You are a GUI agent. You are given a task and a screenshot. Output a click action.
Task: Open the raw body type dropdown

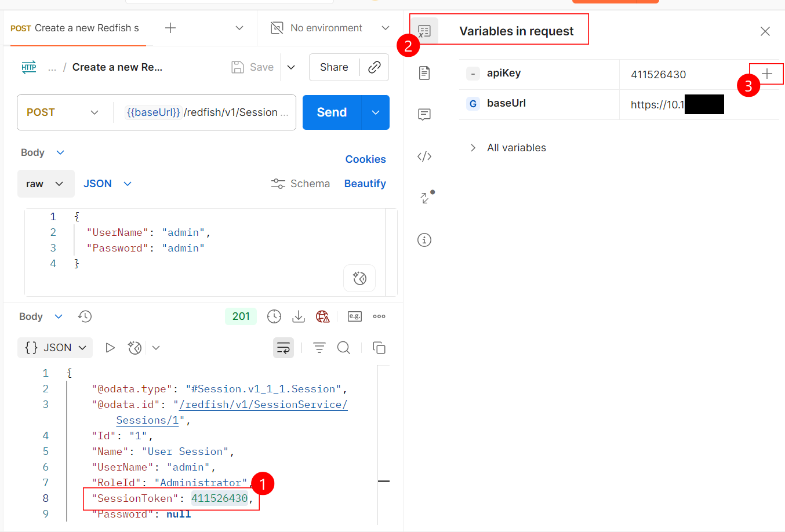point(45,184)
